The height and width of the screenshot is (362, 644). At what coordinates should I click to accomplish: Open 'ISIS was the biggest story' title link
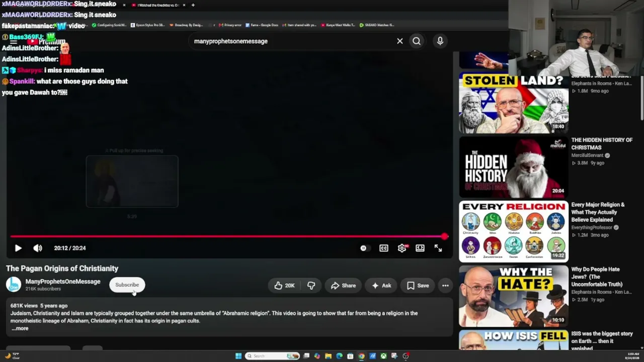tap(602, 340)
